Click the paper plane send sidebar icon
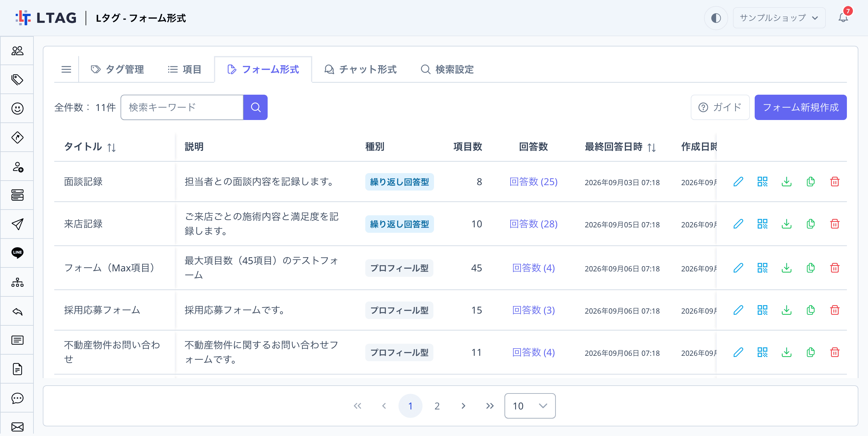The image size is (868, 436). [17, 224]
